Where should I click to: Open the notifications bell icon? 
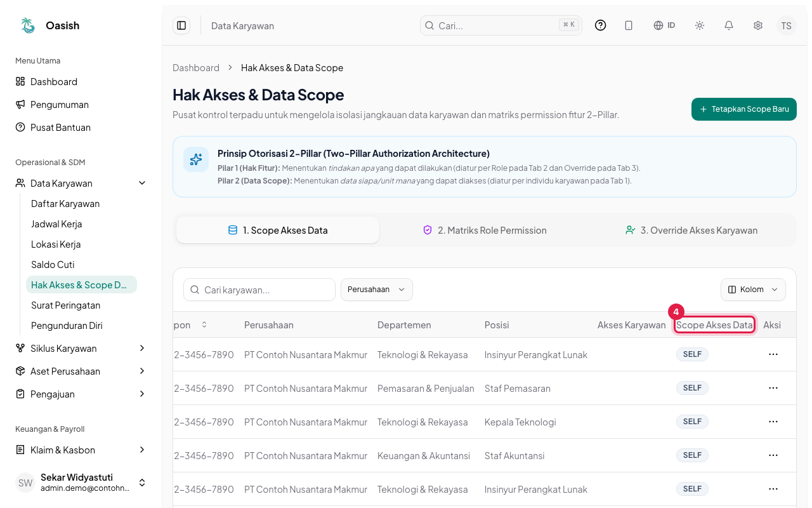(729, 25)
